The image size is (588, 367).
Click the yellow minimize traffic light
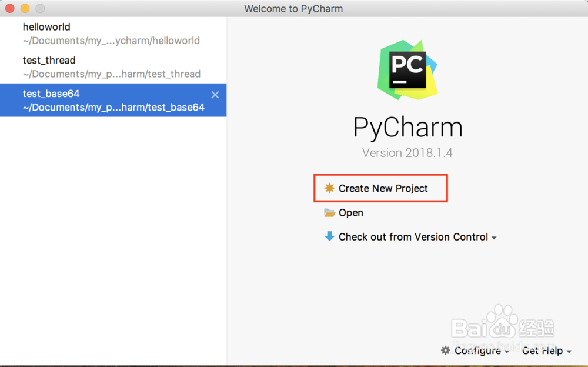[24, 8]
